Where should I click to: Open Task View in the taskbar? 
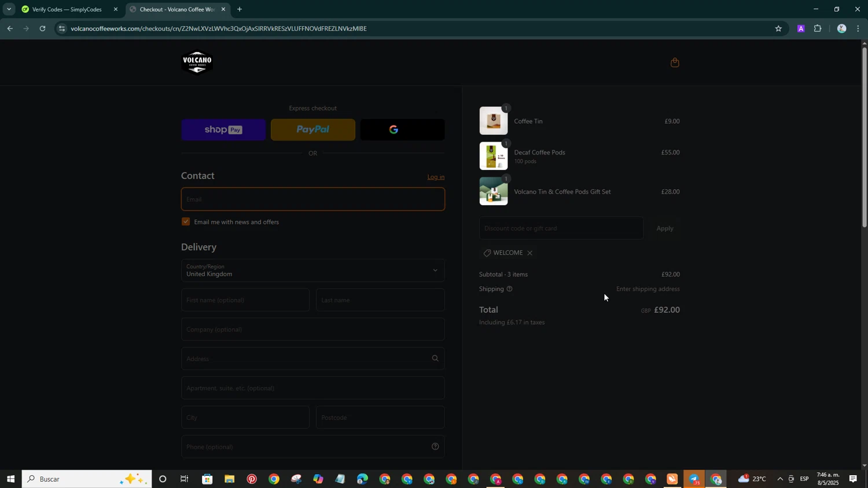185,479
